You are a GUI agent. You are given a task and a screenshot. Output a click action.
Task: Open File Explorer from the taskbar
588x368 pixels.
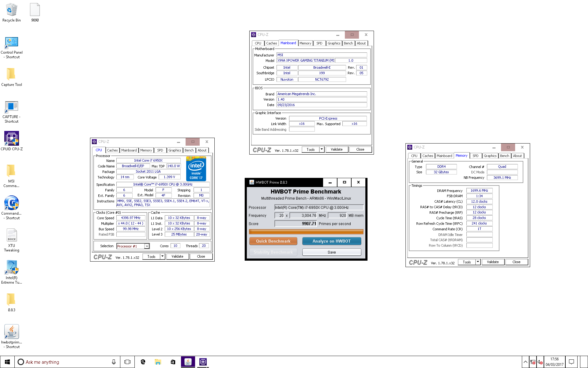158,362
